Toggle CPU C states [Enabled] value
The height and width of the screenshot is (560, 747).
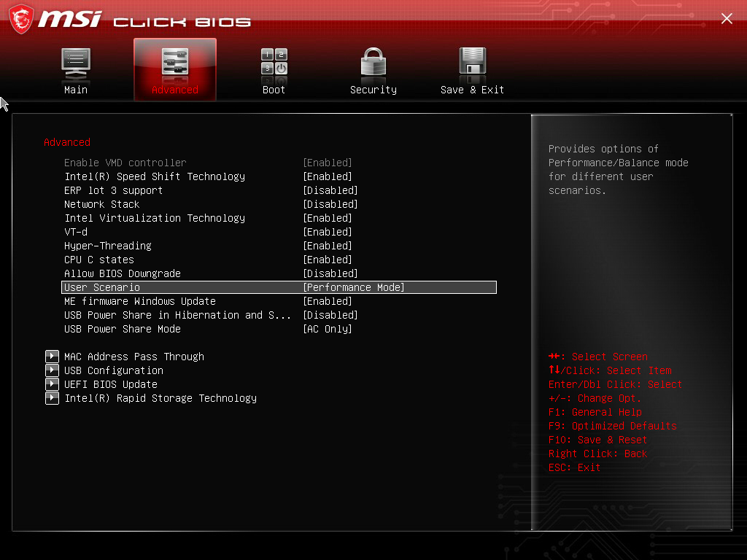coord(328,260)
